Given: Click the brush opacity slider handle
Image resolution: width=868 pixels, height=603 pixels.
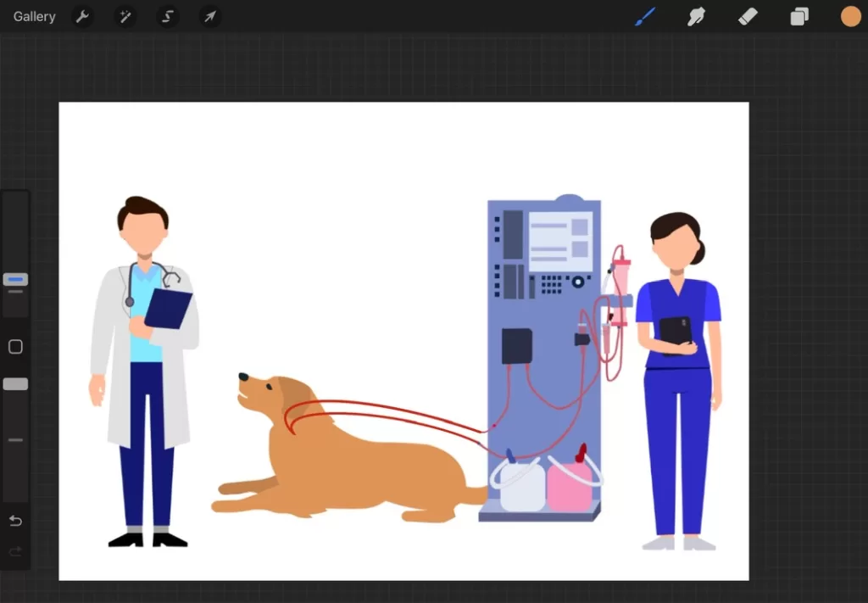Looking at the screenshot, I should [15, 383].
